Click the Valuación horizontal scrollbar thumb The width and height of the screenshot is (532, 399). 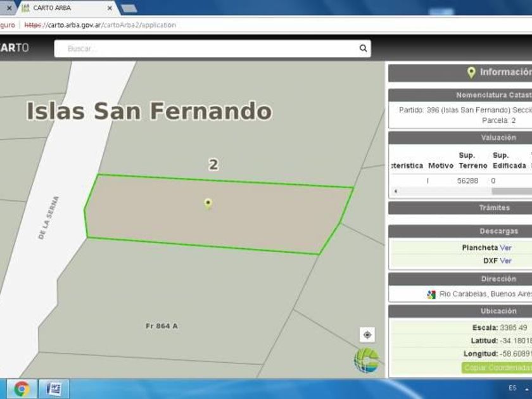(x=511, y=191)
